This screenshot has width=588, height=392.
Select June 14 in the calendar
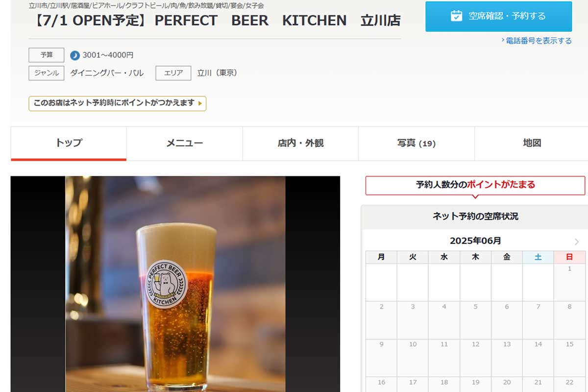pyautogui.click(x=538, y=358)
